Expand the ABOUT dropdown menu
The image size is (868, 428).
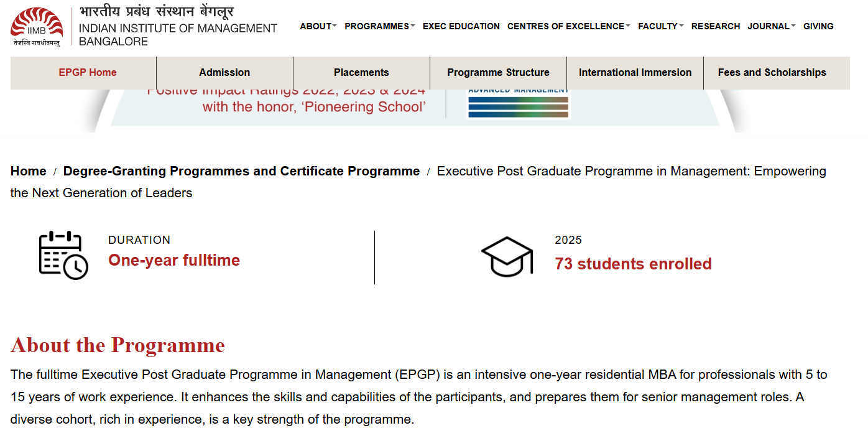point(318,26)
